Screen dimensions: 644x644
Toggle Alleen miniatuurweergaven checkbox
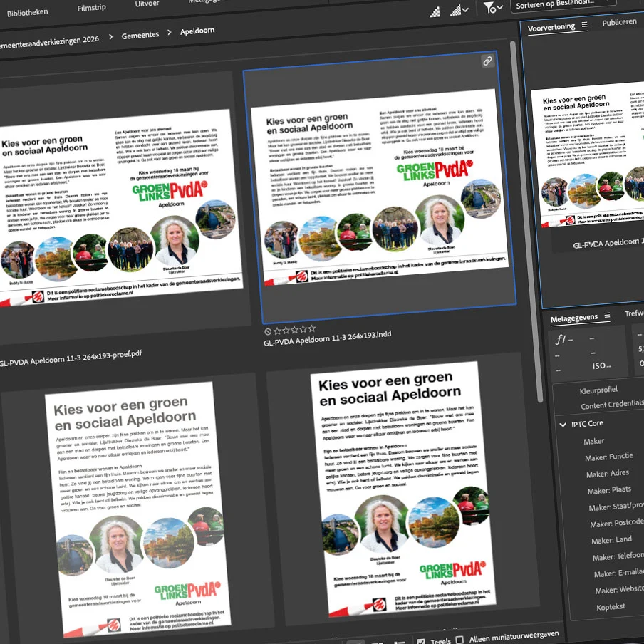[460, 640]
